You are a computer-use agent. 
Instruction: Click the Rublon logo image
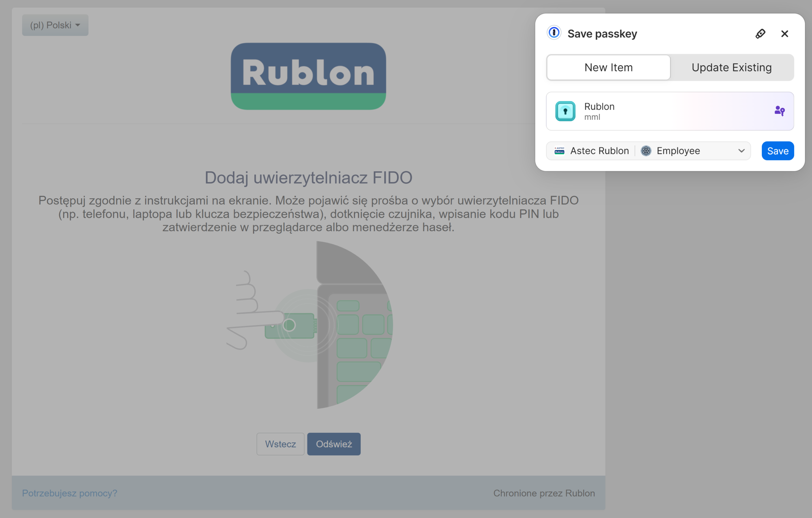[x=308, y=76]
